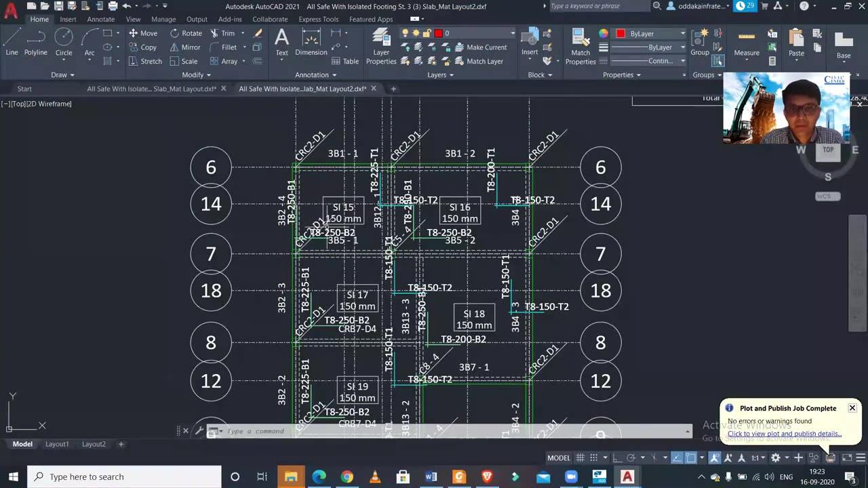Toggle 2D object snap in status bar
The height and width of the screenshot is (488, 868).
point(690,458)
